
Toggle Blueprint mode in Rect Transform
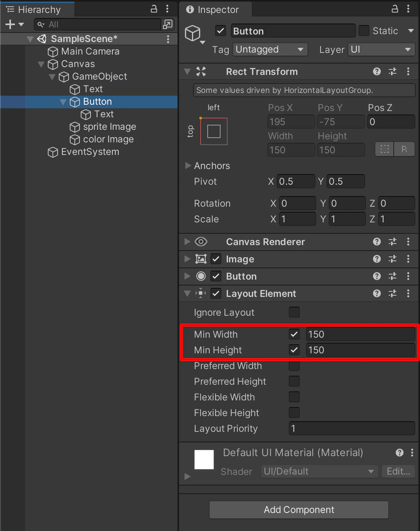pos(385,149)
